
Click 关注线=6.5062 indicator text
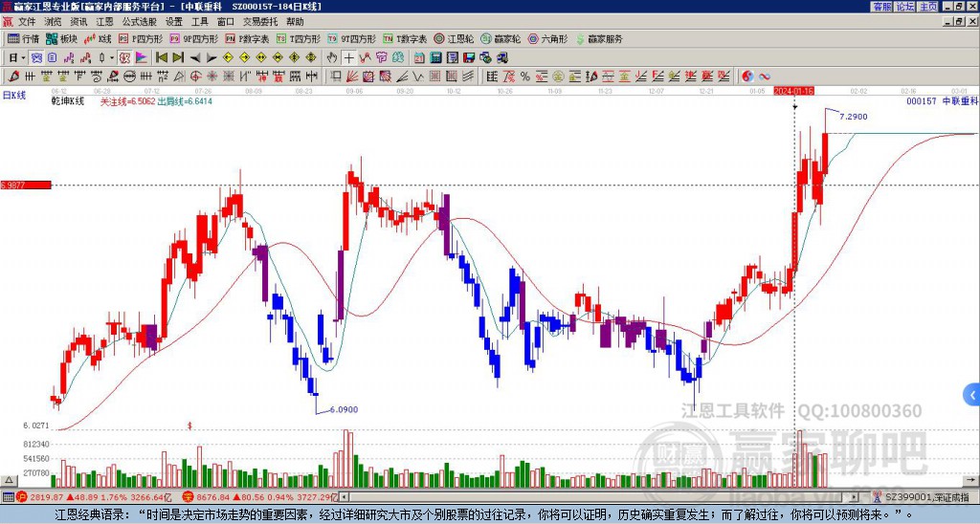(x=127, y=101)
